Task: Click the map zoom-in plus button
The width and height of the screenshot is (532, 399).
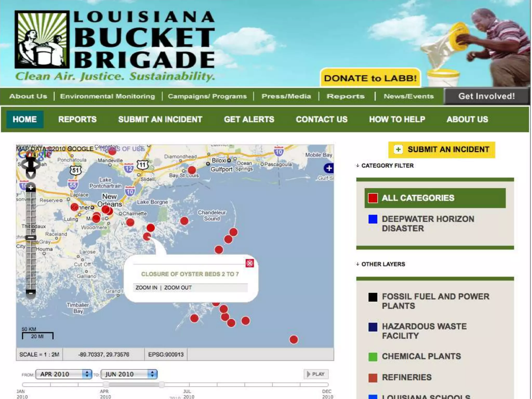Action: 31,188
